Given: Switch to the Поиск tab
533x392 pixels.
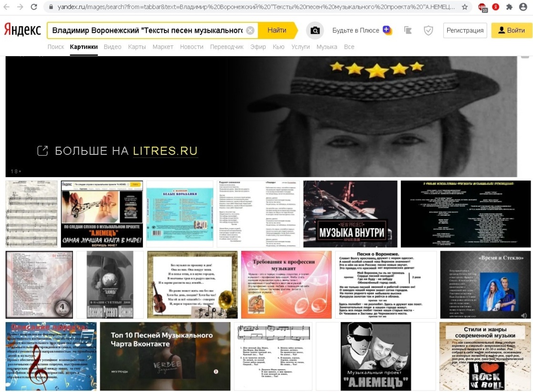Looking at the screenshot, I should pos(56,47).
